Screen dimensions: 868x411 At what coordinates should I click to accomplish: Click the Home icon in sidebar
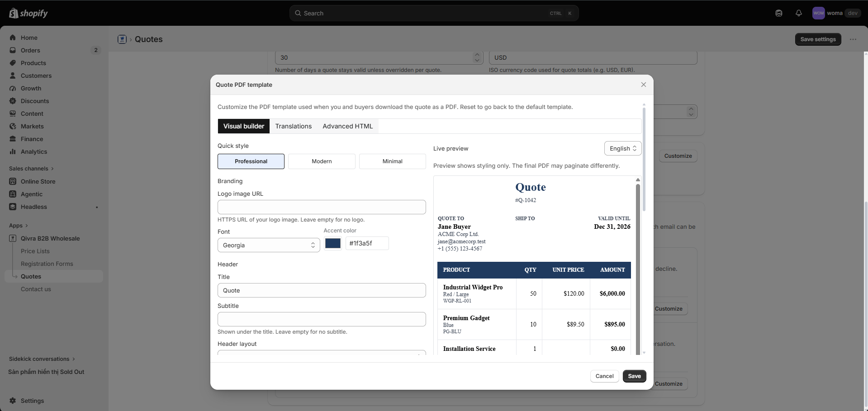[13, 38]
